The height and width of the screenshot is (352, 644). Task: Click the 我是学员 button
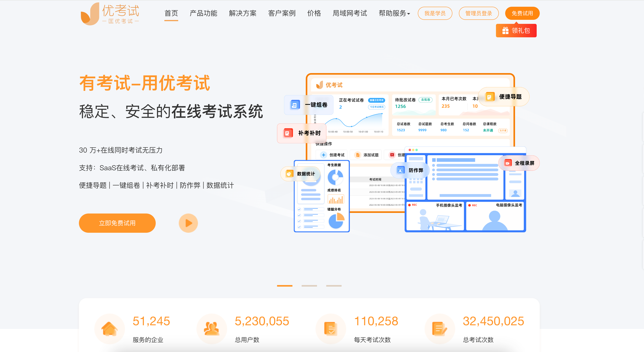pyautogui.click(x=435, y=13)
